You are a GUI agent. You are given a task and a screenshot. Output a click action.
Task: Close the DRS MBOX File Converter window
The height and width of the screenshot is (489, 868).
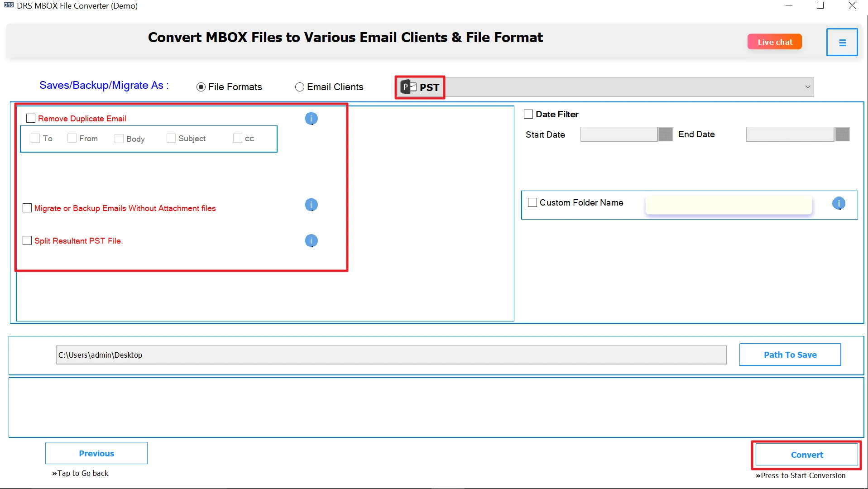tap(852, 5)
